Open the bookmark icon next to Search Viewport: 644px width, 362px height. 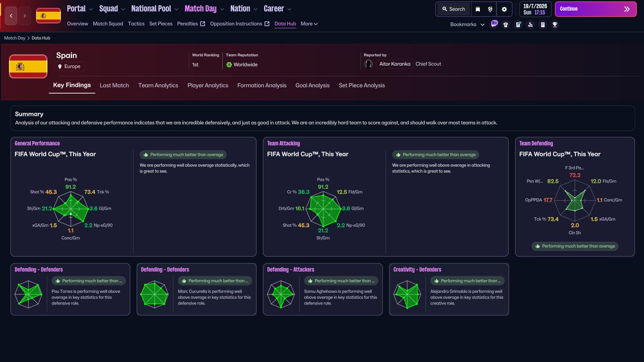(x=478, y=9)
